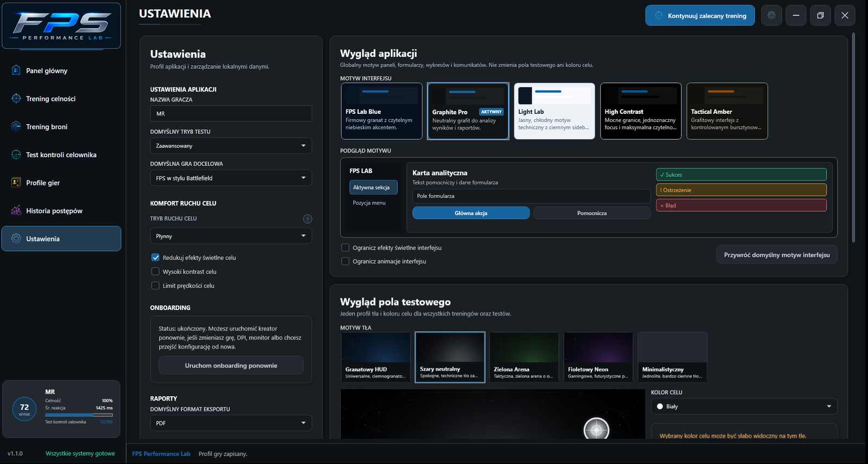The image size is (868, 464).
Task: Click Uruchom onboarding ponownie button
Action: tap(231, 365)
